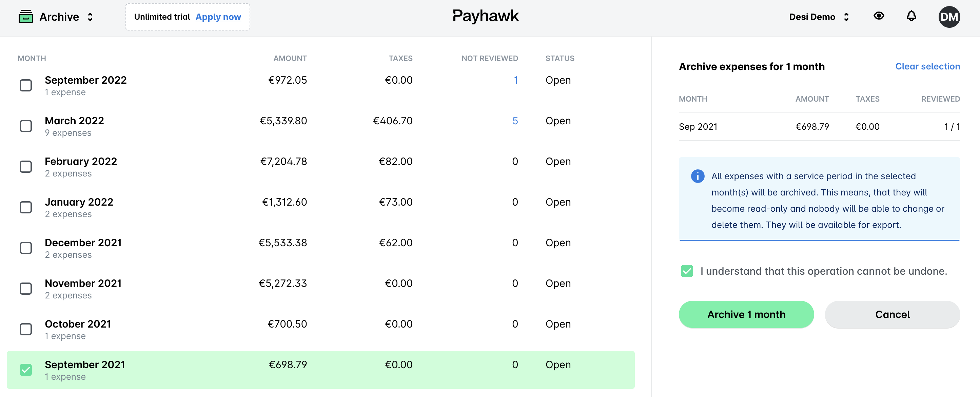980x397 pixels.
Task: Click the eye preview icon
Action: pyautogui.click(x=878, y=16)
